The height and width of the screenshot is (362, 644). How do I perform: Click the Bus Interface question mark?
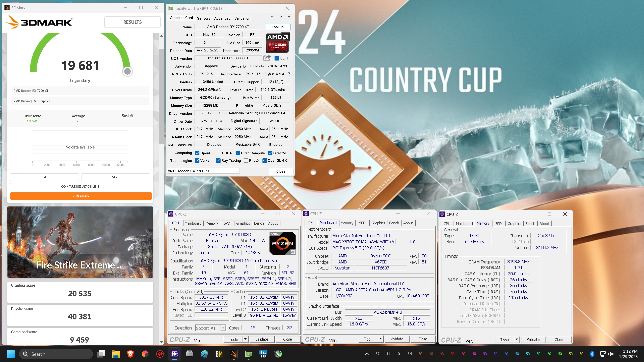289,74
